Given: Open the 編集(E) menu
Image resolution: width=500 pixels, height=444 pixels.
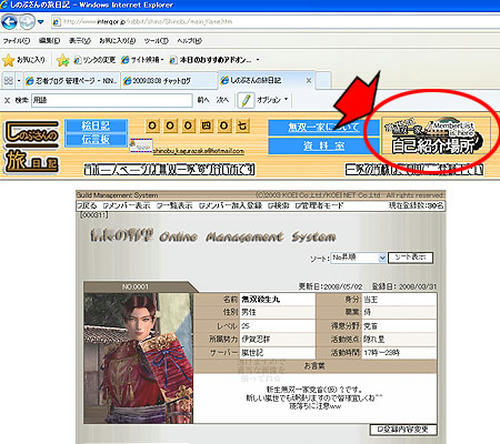Looking at the screenshot, I should click(49, 41).
